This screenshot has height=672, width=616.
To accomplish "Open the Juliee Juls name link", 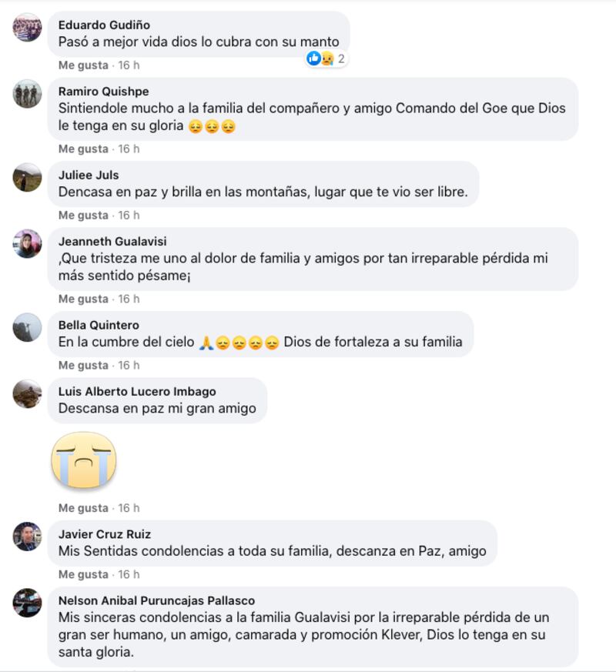I will (x=89, y=175).
